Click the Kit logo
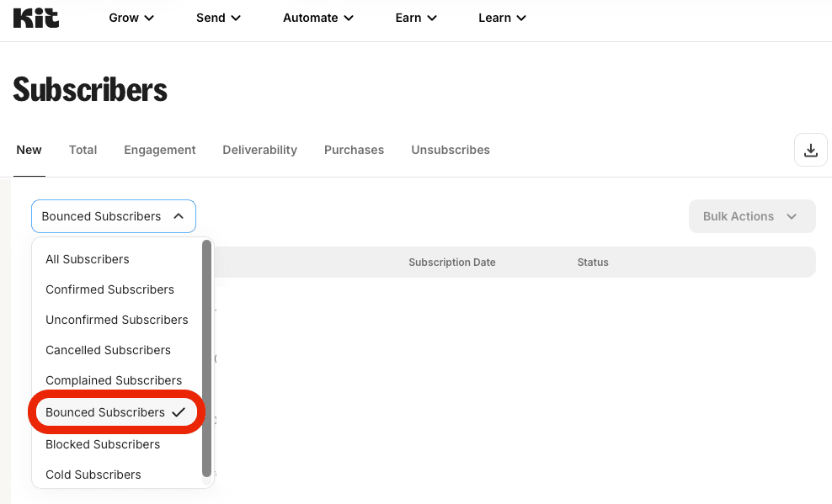This screenshot has width=832, height=504. [x=36, y=18]
